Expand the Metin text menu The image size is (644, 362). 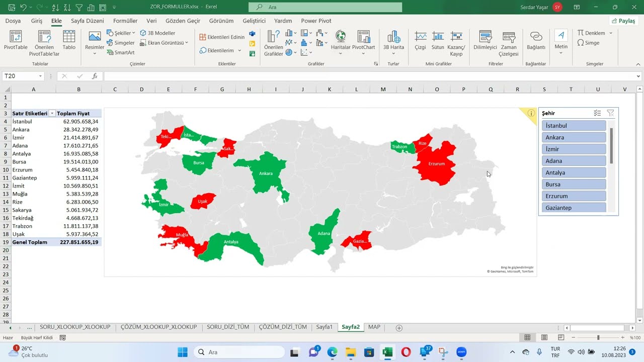pyautogui.click(x=561, y=43)
